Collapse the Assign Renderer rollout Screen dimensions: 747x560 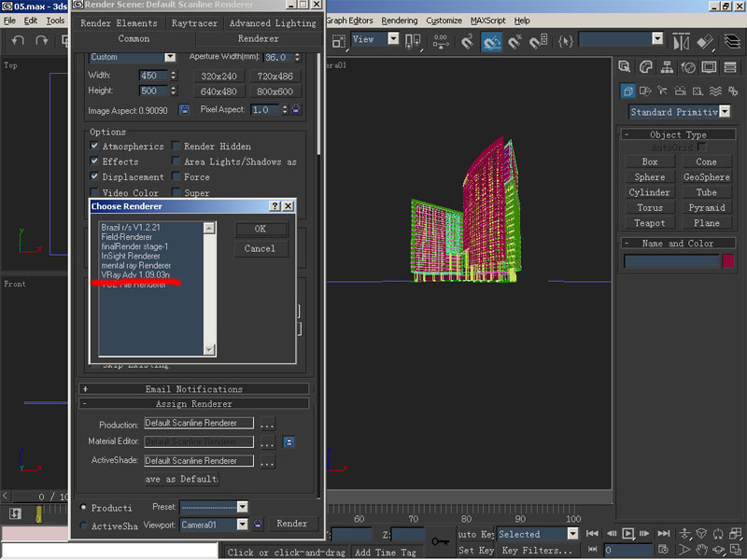193,404
